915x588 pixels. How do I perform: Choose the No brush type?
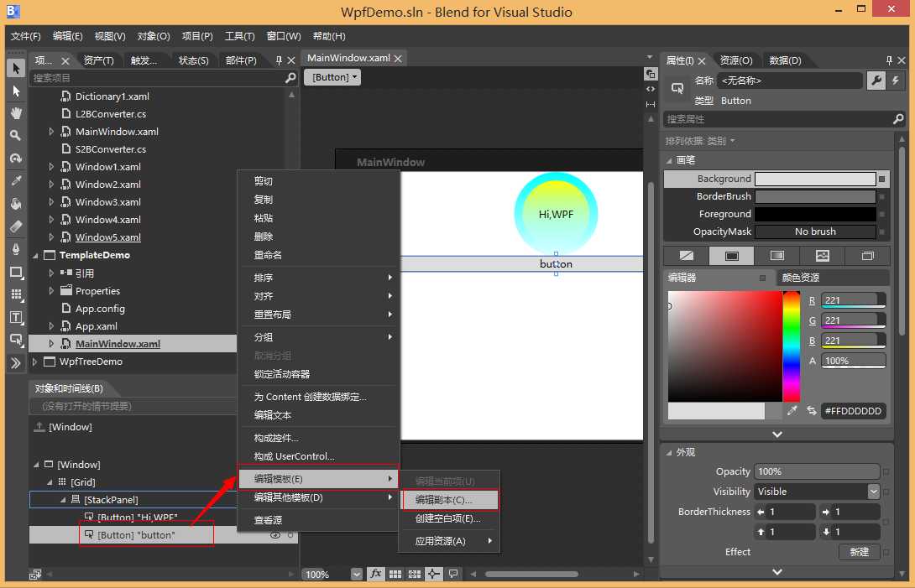[x=687, y=256]
